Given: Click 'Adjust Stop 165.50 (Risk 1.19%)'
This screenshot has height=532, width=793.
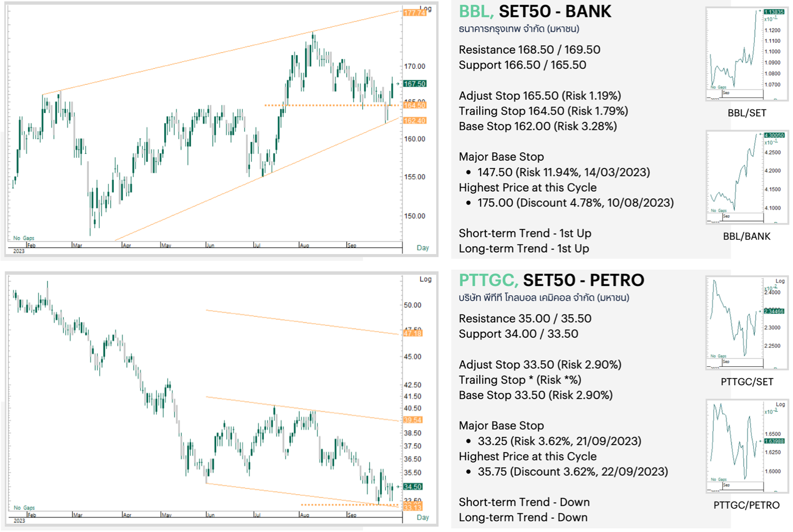Looking at the screenshot, I should point(540,96).
